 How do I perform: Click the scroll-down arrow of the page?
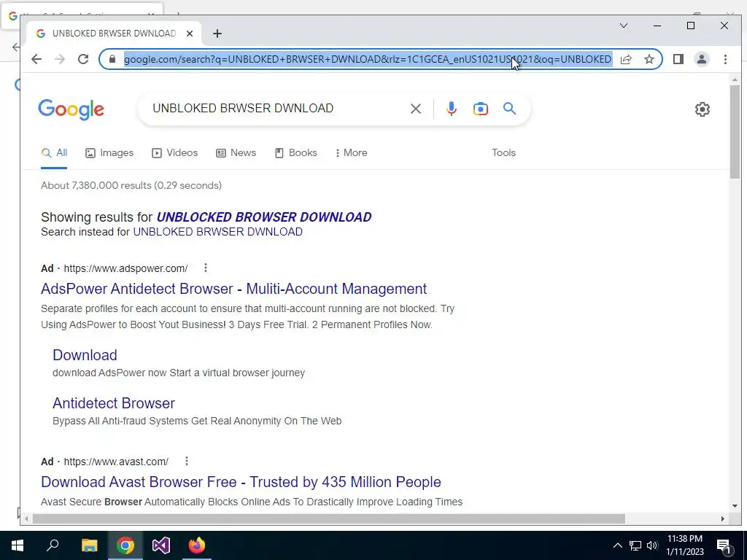pyautogui.click(x=735, y=506)
